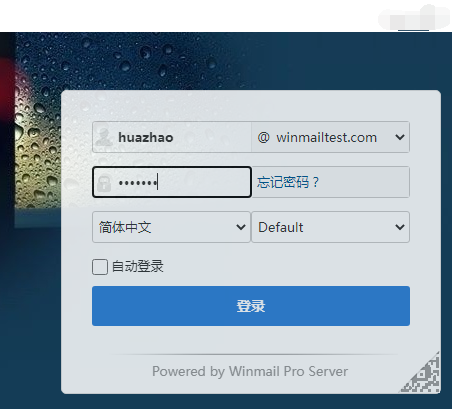Open the QR code login corner icon
The height and width of the screenshot is (409, 452).
tap(421, 373)
